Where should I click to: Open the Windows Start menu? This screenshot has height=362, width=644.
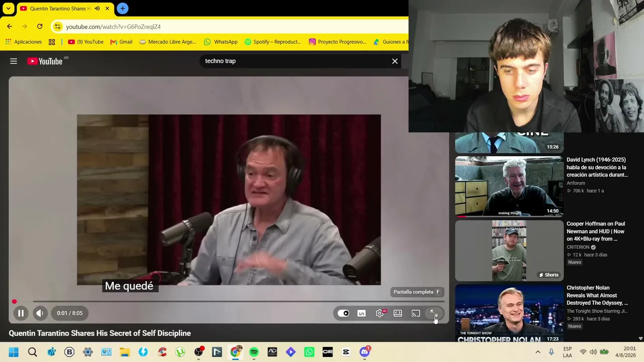pyautogui.click(x=14, y=352)
